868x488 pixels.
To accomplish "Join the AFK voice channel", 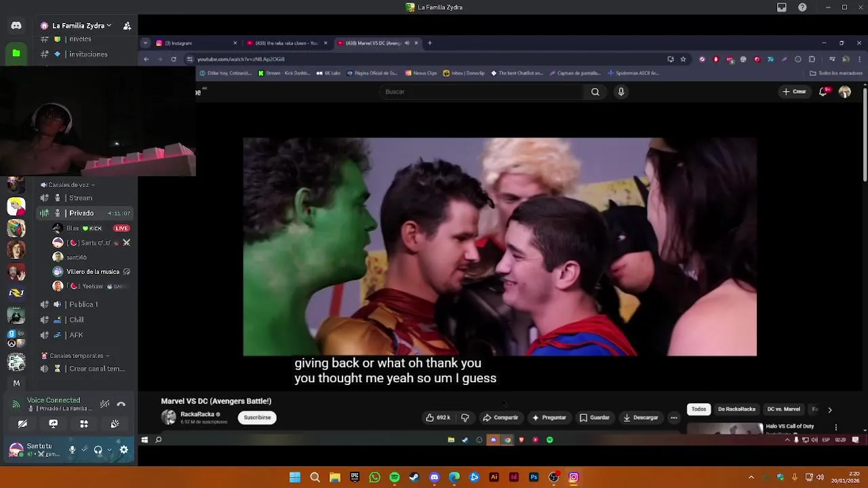I will point(85,335).
